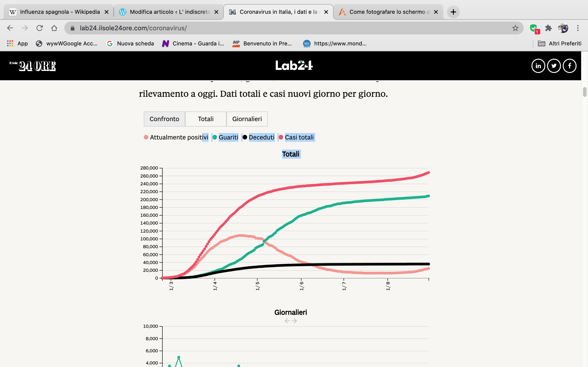Reload the current page
The width and height of the screenshot is (588, 367).
[x=40, y=28]
